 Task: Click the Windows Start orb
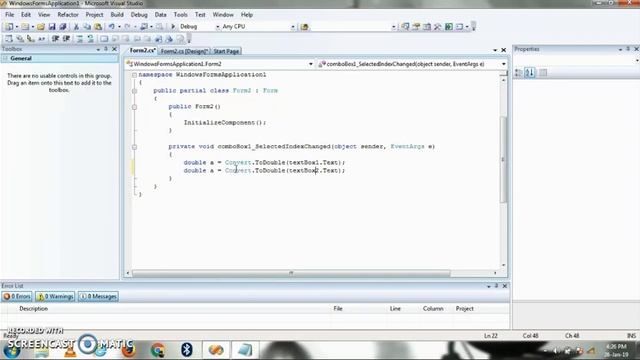12,350
